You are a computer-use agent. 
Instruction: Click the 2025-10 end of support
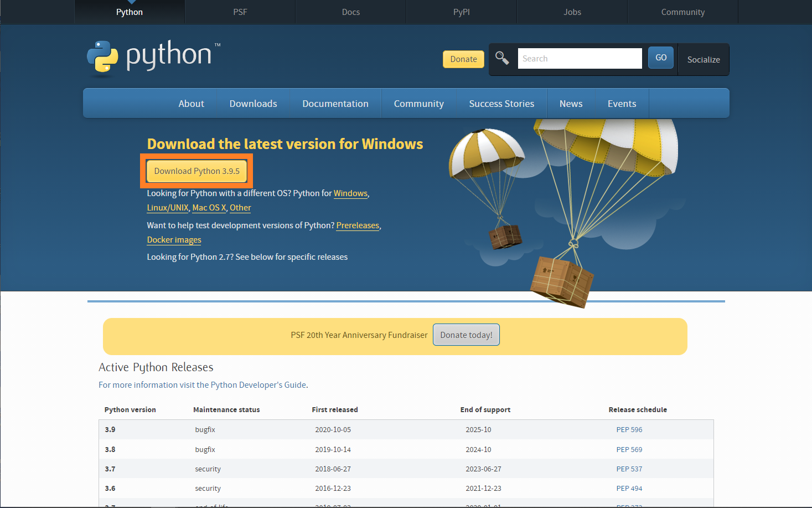pos(478,430)
